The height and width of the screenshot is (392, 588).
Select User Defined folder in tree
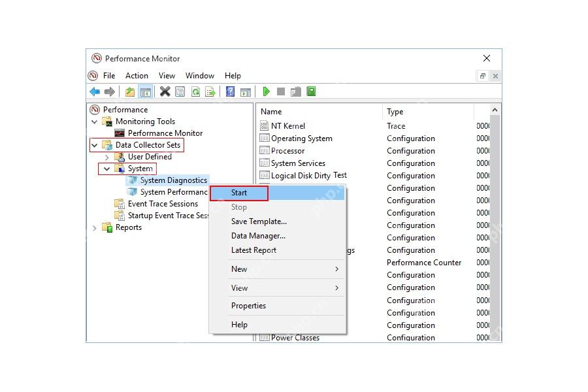coord(150,157)
